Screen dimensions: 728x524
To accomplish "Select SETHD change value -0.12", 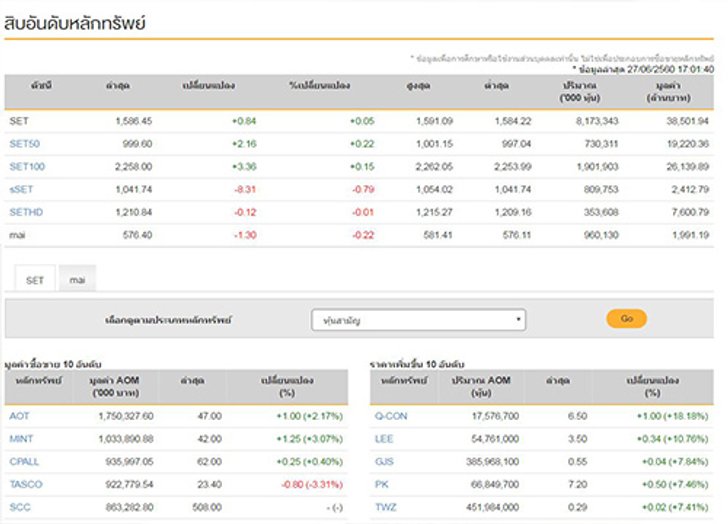I will pos(245,212).
